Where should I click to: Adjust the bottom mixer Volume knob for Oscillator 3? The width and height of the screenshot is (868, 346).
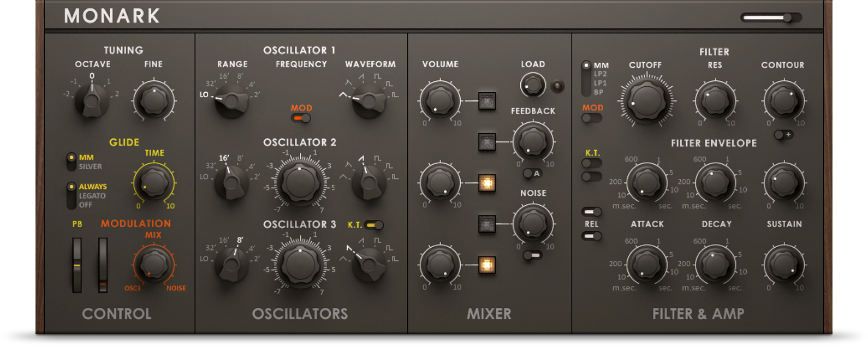pyautogui.click(x=440, y=265)
